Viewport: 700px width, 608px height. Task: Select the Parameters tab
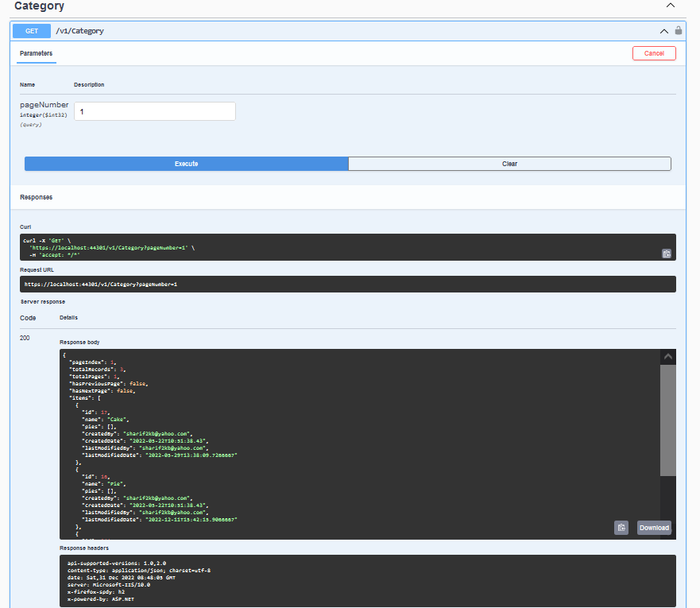37,53
